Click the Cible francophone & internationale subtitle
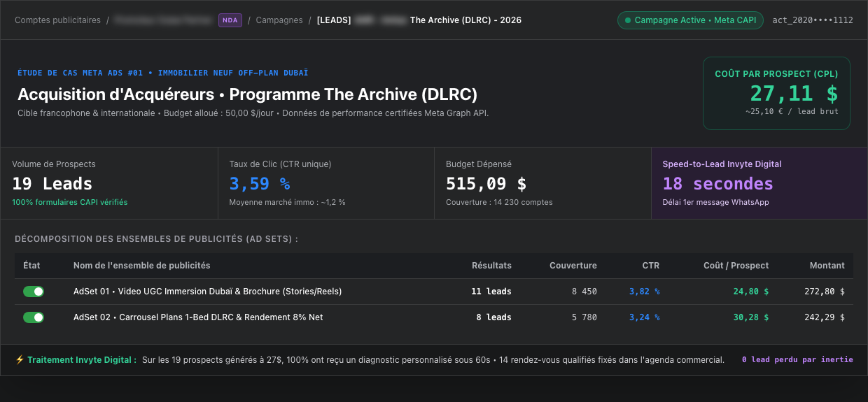 tap(253, 113)
